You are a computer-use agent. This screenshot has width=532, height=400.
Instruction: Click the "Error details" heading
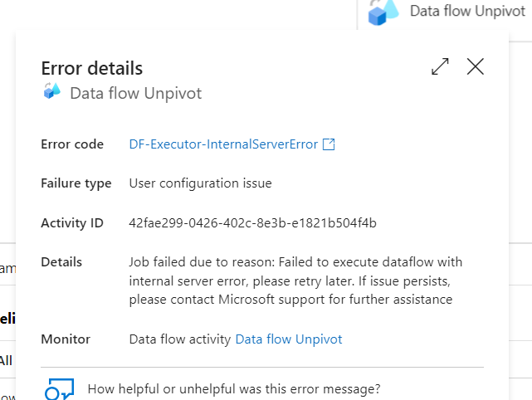[92, 68]
